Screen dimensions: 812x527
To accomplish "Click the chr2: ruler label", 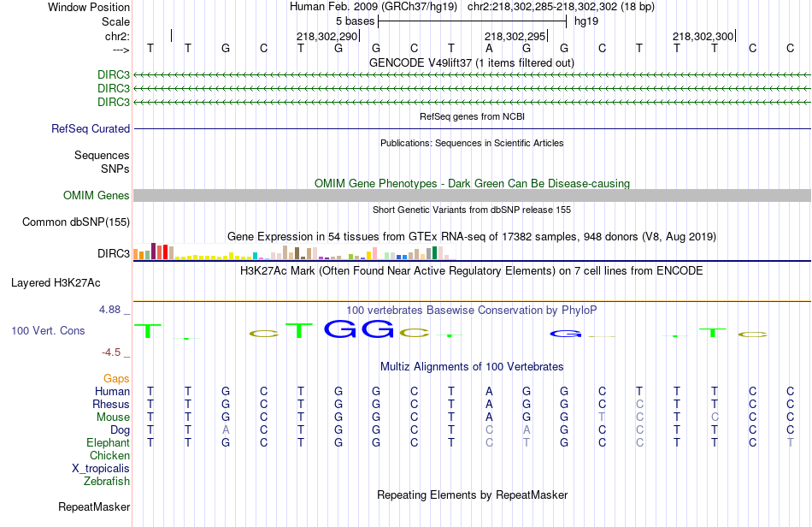I will tap(117, 36).
